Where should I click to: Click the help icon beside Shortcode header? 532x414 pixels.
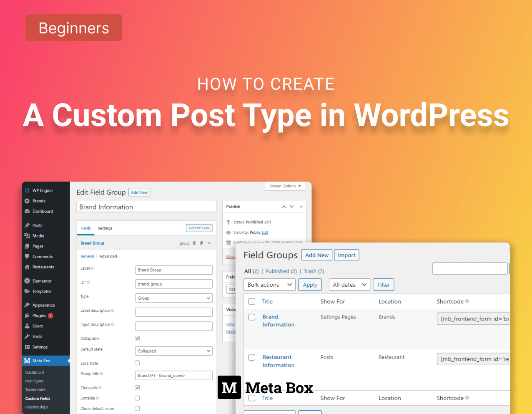click(x=467, y=301)
